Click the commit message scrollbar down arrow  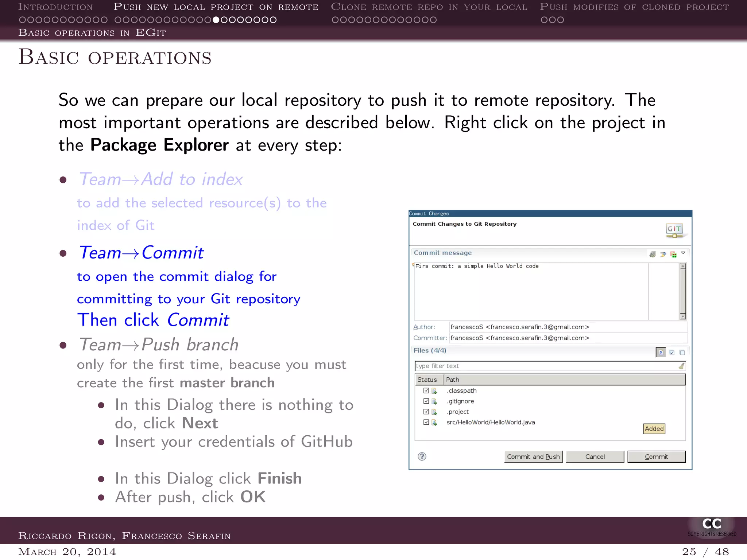[683, 316]
